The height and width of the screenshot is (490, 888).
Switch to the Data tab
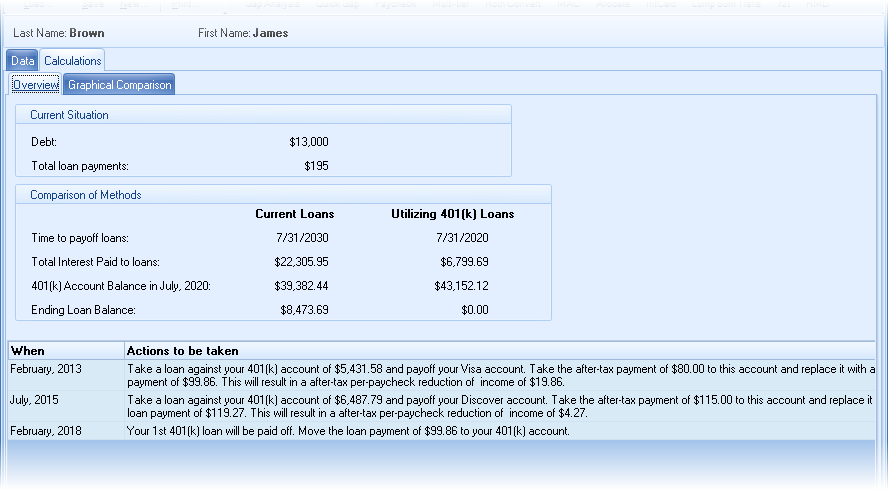23,61
